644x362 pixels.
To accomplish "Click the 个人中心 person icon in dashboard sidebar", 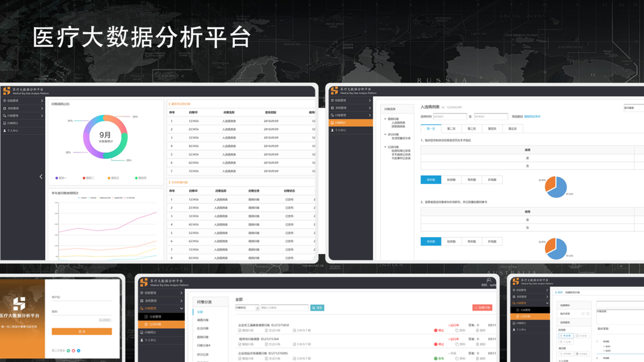I will pos(5,130).
